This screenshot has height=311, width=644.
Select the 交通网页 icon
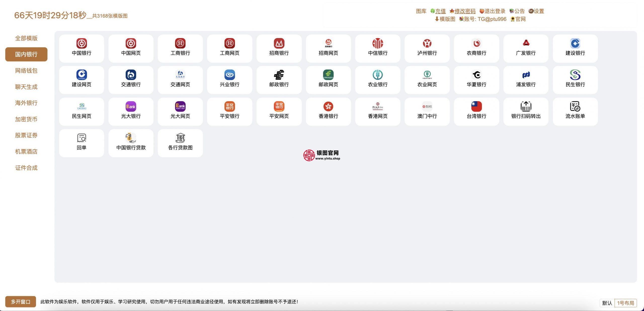tap(180, 75)
